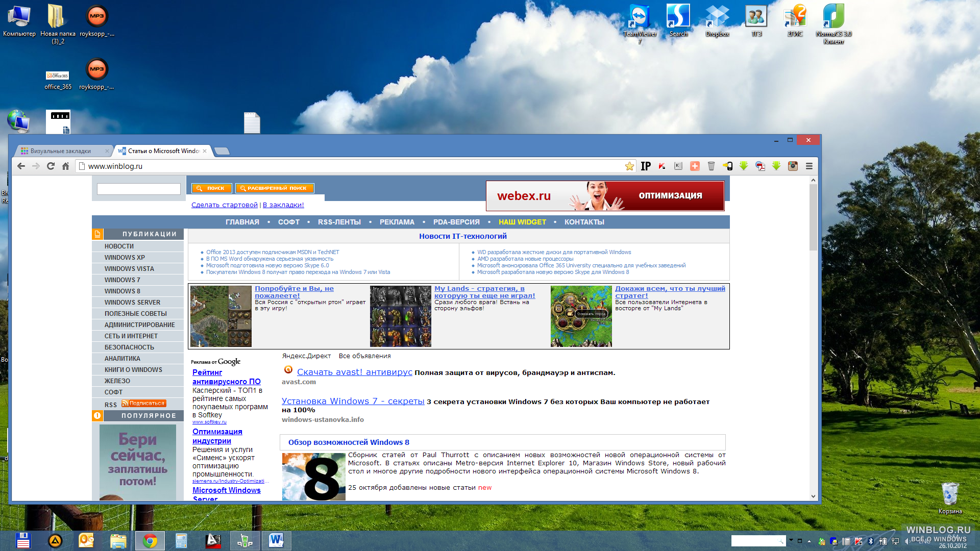Click the browser home button
The width and height of the screenshot is (980, 551).
pyautogui.click(x=65, y=166)
